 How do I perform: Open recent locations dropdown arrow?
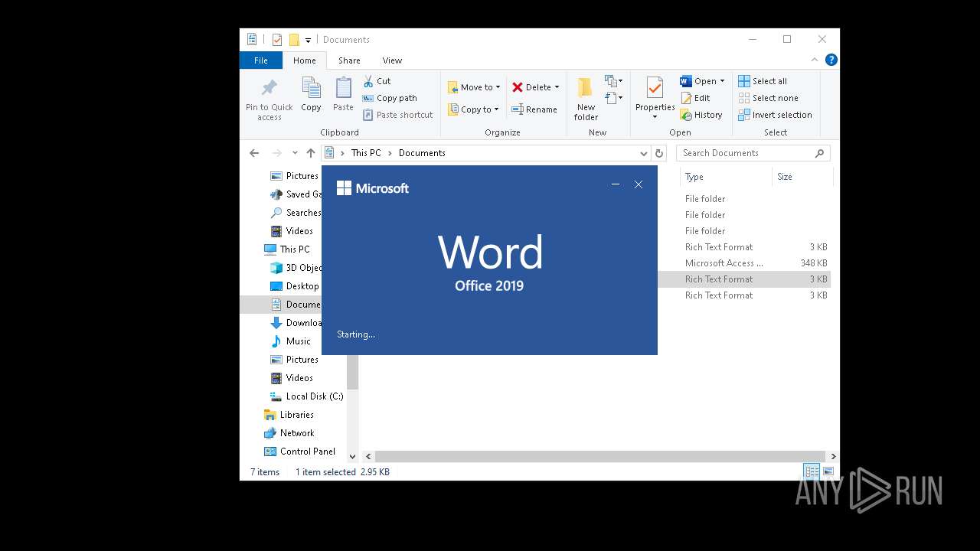click(295, 153)
